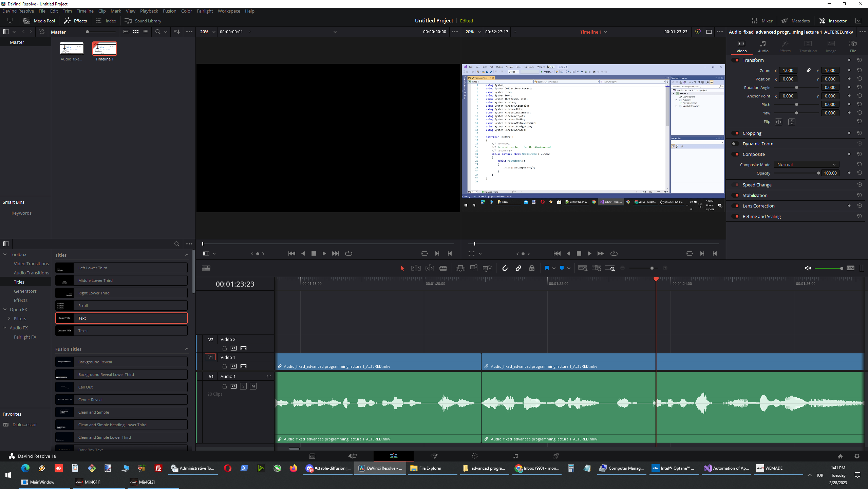Click the flag marker icon

click(x=547, y=268)
